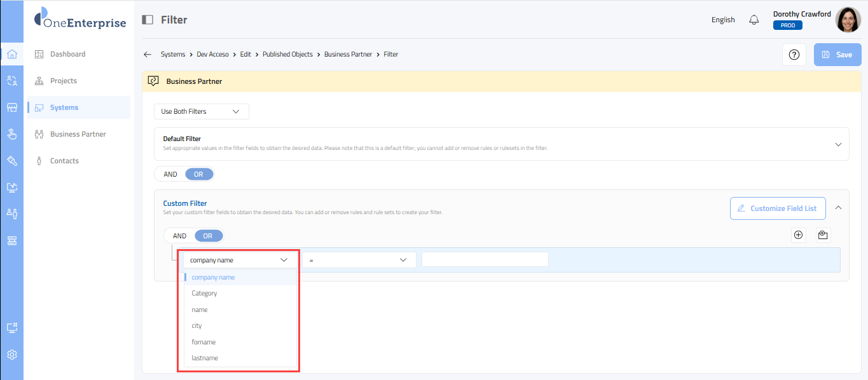Toggle the sidebar panel icon beside Filter
Viewport: 868px width, 380px height.
(x=148, y=20)
